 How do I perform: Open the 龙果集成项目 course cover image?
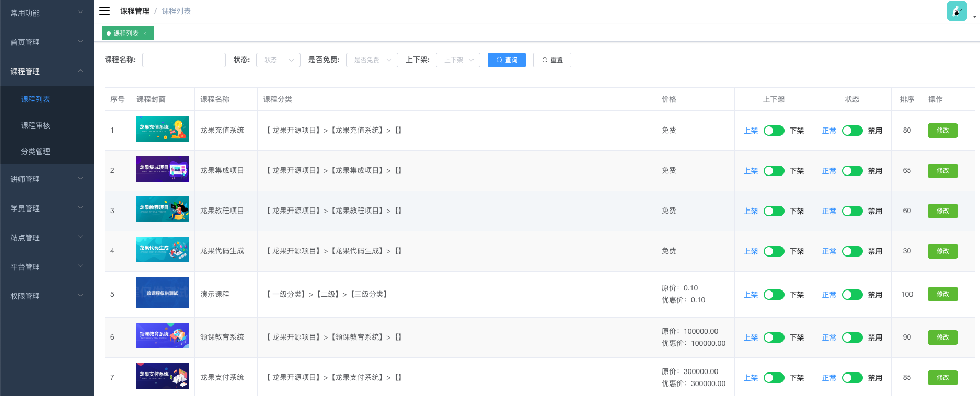[x=163, y=169]
